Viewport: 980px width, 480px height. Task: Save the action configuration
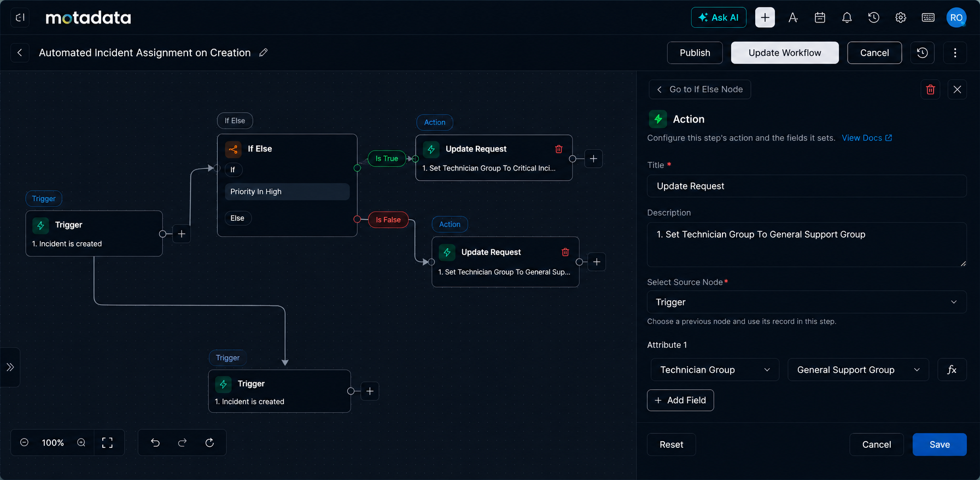939,444
